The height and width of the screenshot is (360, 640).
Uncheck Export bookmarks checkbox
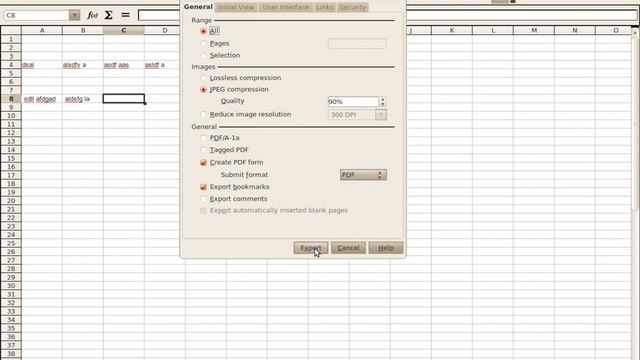point(203,187)
